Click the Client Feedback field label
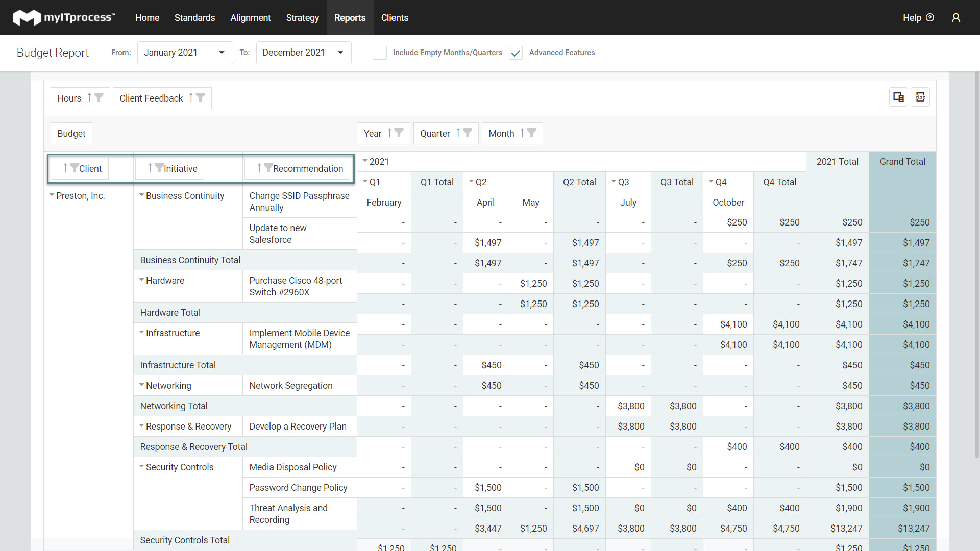The image size is (980, 551). click(151, 98)
